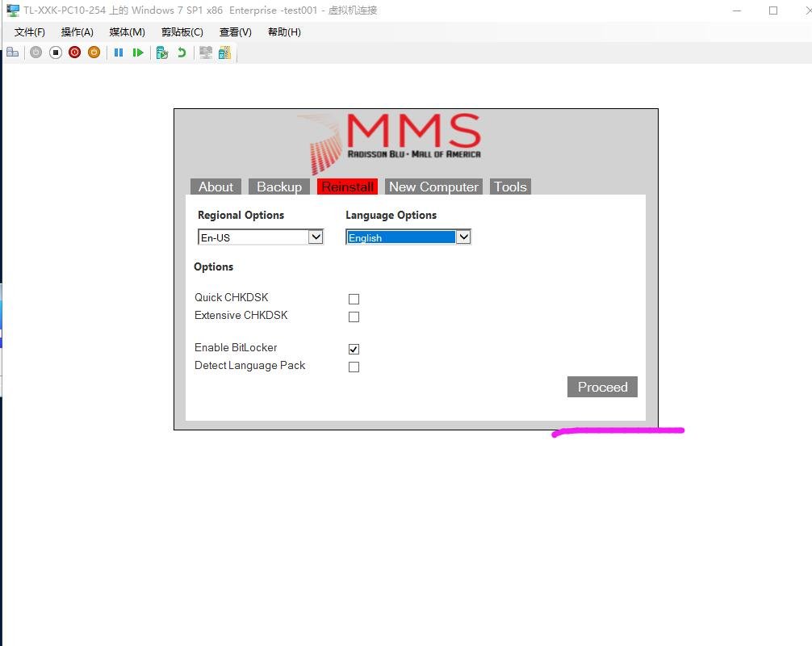Maximize the VM connection window
The height and width of the screenshot is (646, 812).
[x=773, y=10]
